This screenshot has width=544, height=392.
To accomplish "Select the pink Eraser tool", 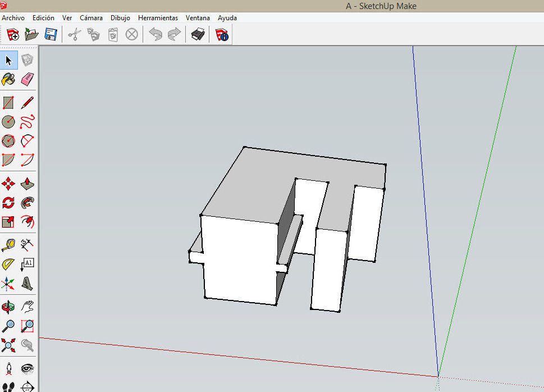I will click(x=27, y=79).
